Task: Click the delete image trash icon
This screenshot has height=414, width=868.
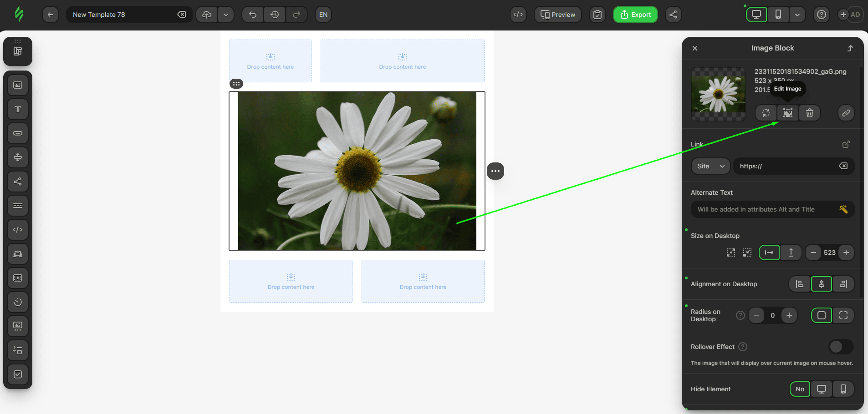Action: point(809,113)
